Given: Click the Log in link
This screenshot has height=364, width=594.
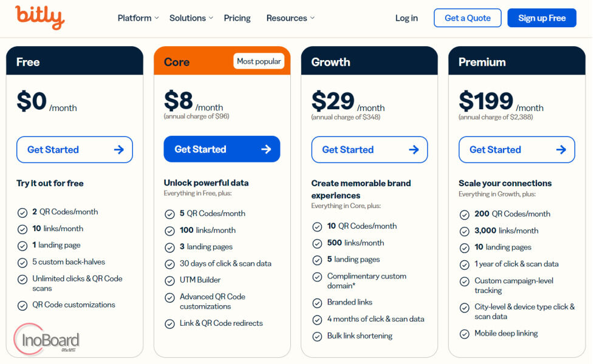Looking at the screenshot, I should [x=406, y=18].
